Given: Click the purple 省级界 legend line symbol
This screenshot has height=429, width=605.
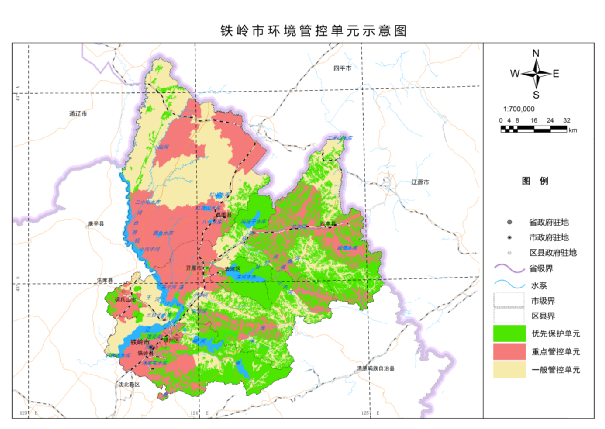Looking at the screenshot, I should click(510, 268).
